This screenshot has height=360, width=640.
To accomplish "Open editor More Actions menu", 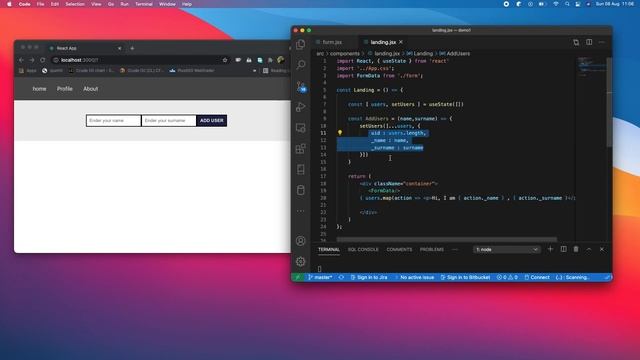I will (602, 42).
